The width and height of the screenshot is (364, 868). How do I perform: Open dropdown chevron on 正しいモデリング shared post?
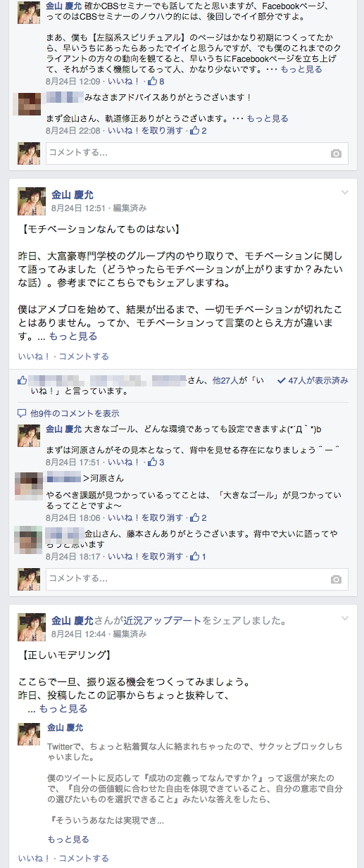pos(345,619)
